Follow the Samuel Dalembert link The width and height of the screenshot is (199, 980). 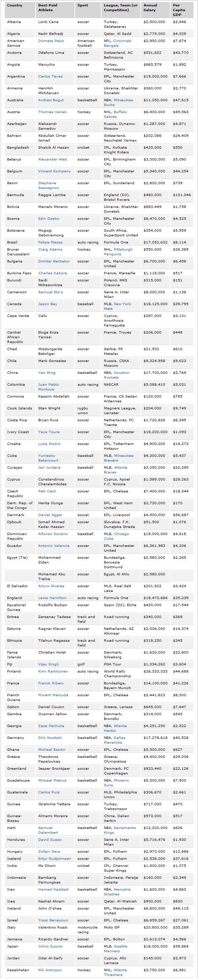pos(48,830)
